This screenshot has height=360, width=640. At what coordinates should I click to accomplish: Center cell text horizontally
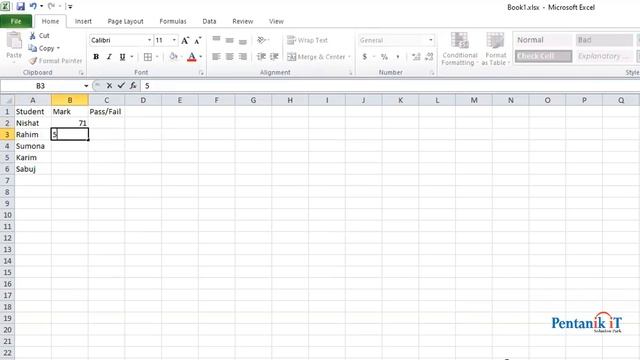pyautogui.click(x=229, y=57)
